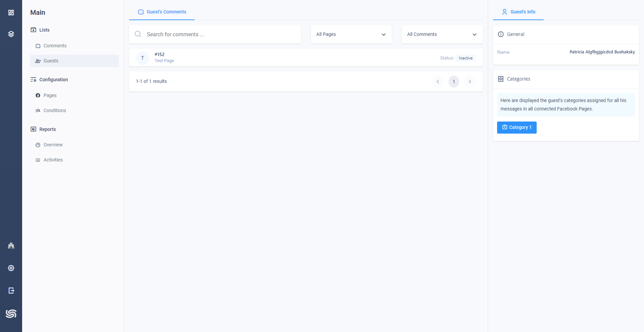Click the guest categories info message
Image resolution: width=644 pixels, height=332 pixels.
566,105
